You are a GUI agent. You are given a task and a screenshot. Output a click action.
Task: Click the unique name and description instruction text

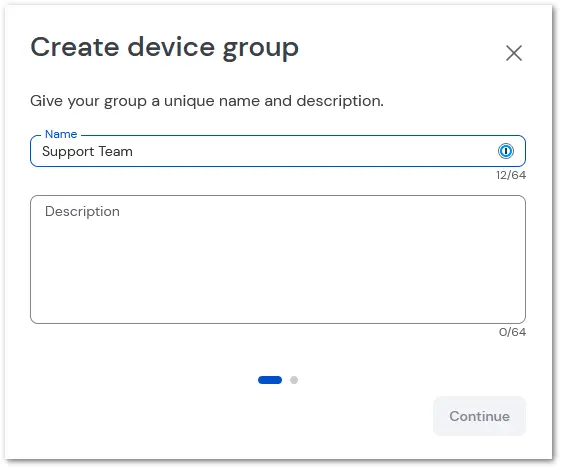pyautogui.click(x=207, y=101)
